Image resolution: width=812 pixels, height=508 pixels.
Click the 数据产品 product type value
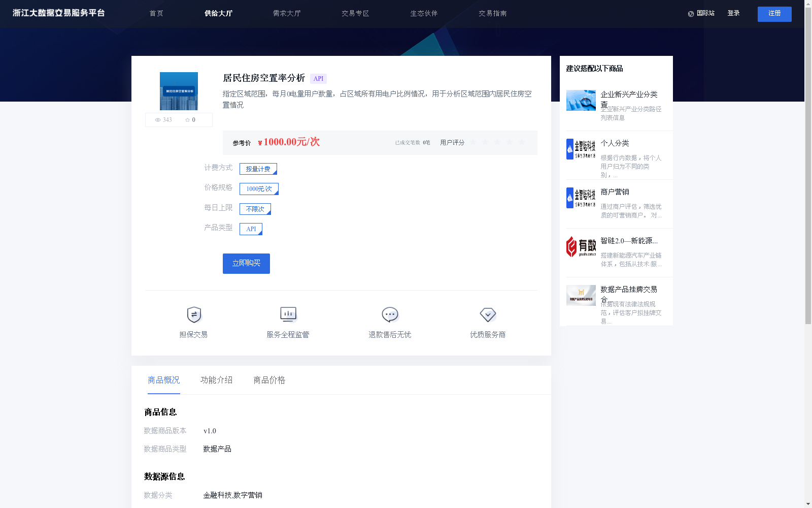[217, 449]
